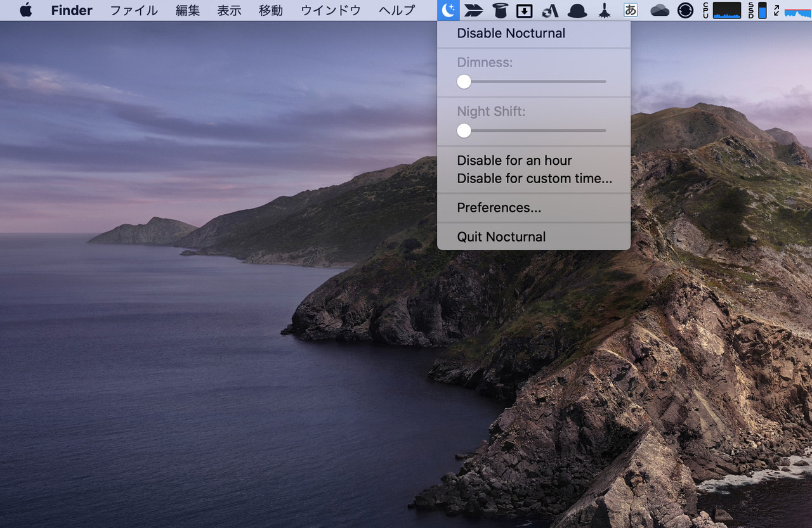Open the ヘルプ menu
Screen dimensions: 812x528
point(396,10)
